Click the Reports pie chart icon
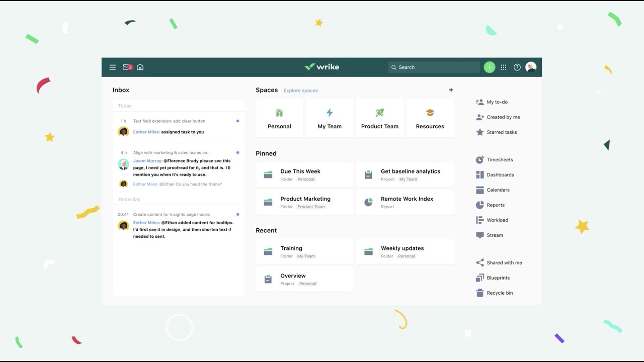Screen dimensions: 644x362 480,205
